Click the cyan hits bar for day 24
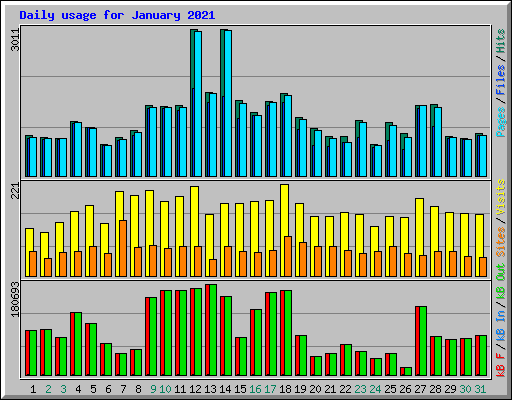This screenshot has width=512, height=400. [378, 161]
